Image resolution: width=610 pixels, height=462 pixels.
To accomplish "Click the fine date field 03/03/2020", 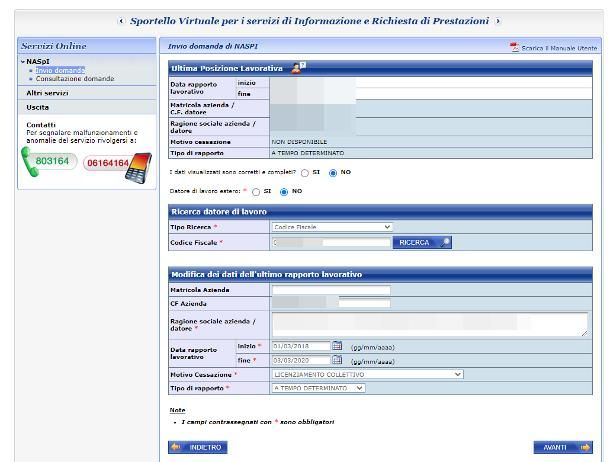I will pos(301,360).
